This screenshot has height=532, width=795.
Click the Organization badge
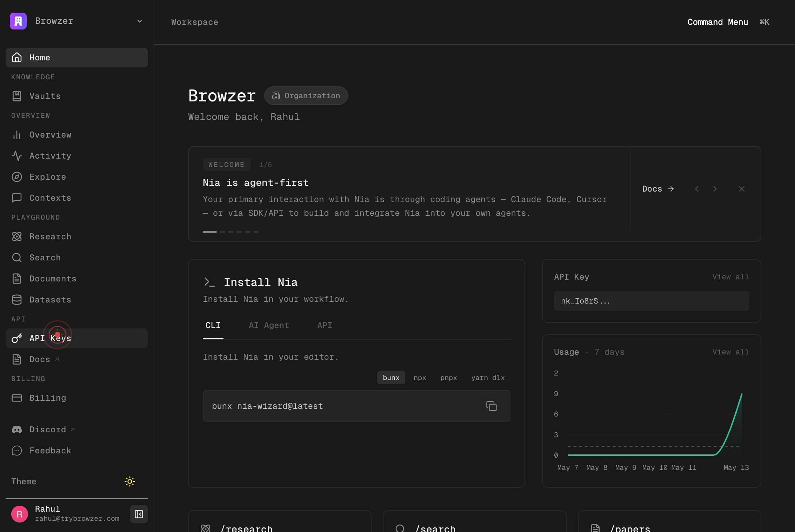(306, 95)
